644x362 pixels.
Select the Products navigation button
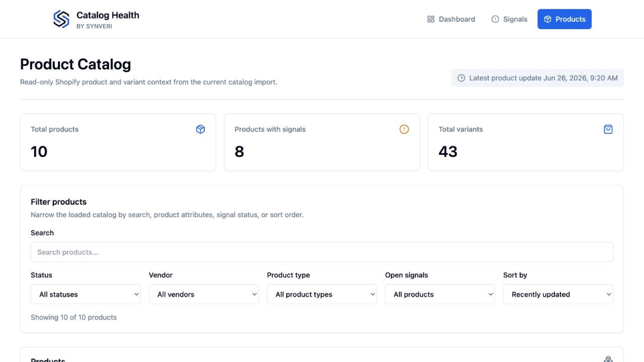coord(564,19)
